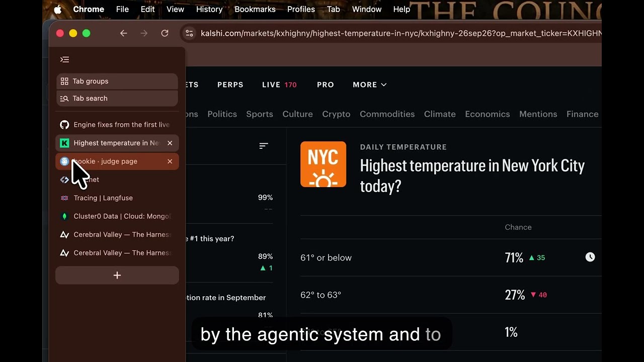Select the Sports category
644x362 pixels.
pyautogui.click(x=260, y=114)
